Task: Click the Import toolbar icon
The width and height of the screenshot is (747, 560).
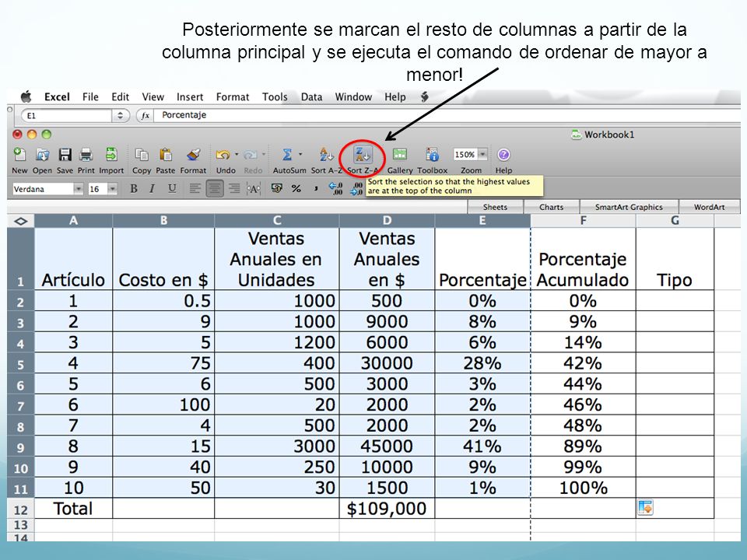Action: pyautogui.click(x=111, y=154)
